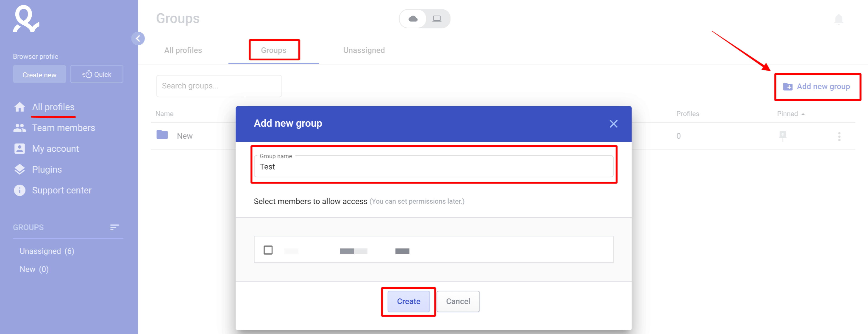Click the New group row name
Image resolution: width=868 pixels, height=334 pixels.
tap(185, 136)
